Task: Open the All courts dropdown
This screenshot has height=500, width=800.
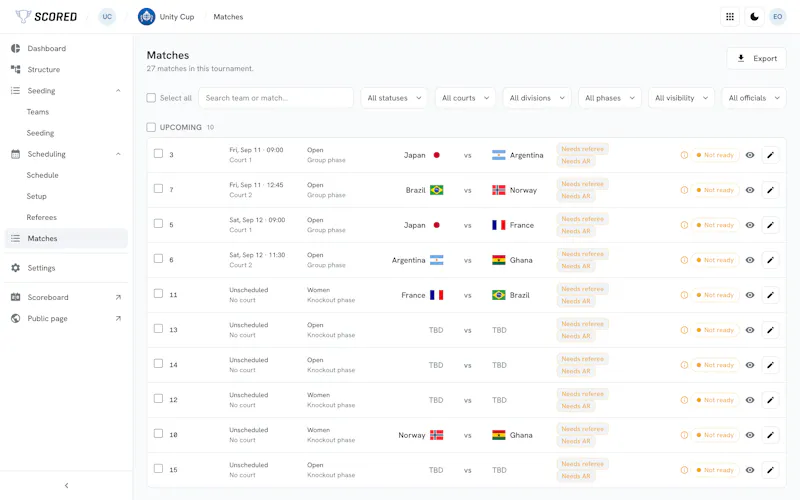Action: pos(465,98)
